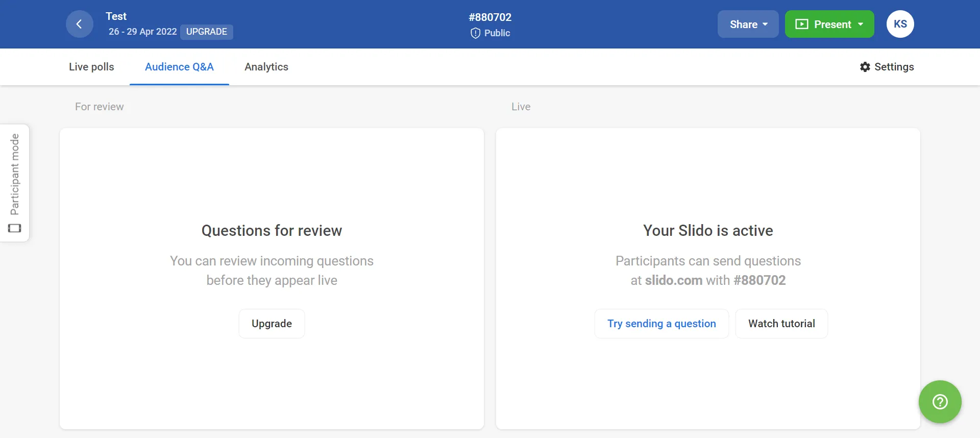
Task: Go to the Analytics tab
Action: point(266,67)
